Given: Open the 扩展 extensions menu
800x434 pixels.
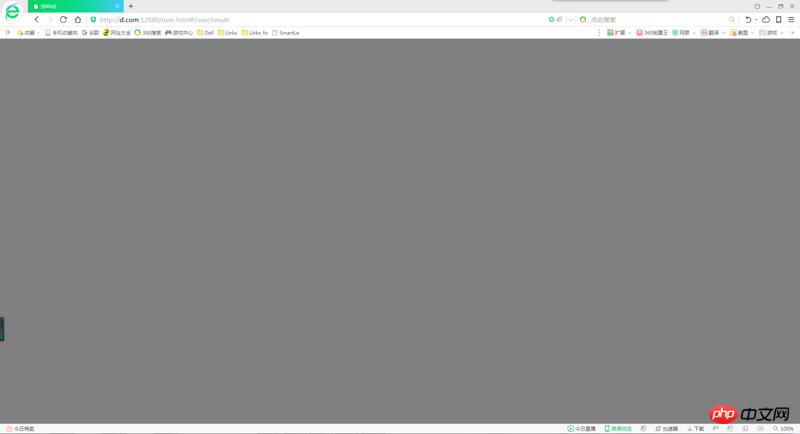Looking at the screenshot, I should click(x=619, y=32).
